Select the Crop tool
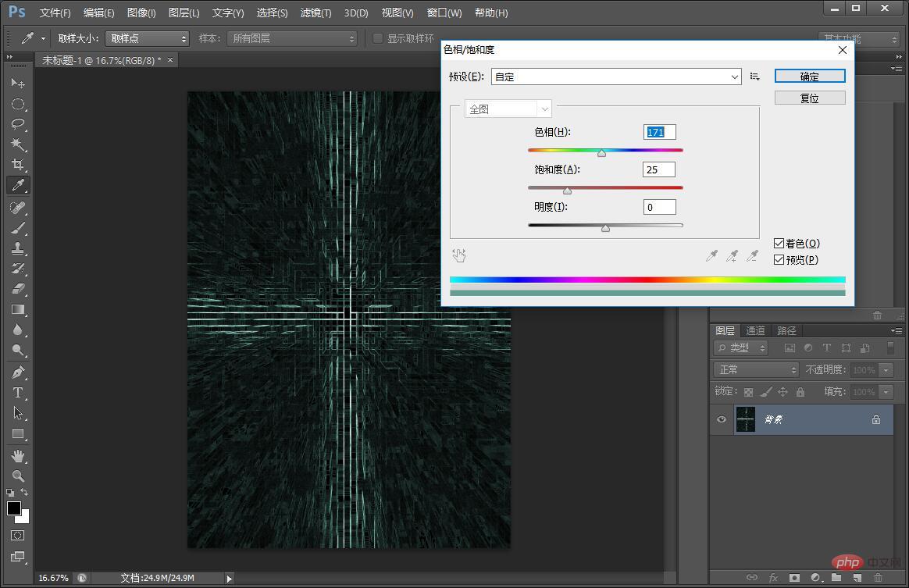This screenshot has height=588, width=909. (18, 165)
